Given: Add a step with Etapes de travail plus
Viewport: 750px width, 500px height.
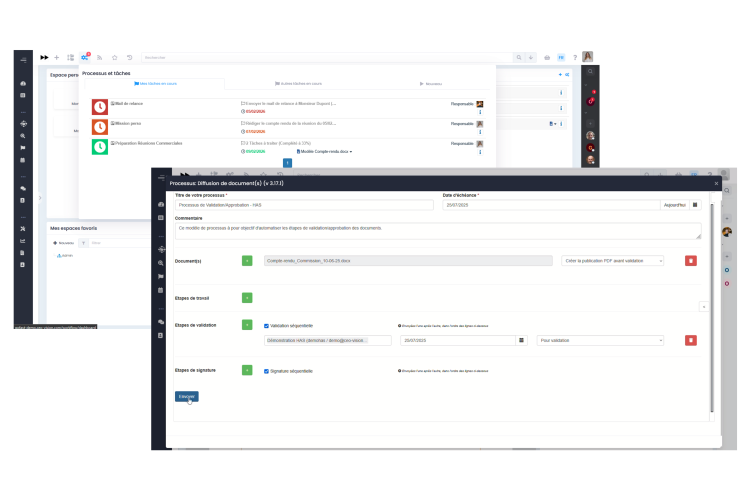Looking at the screenshot, I should coord(247,297).
